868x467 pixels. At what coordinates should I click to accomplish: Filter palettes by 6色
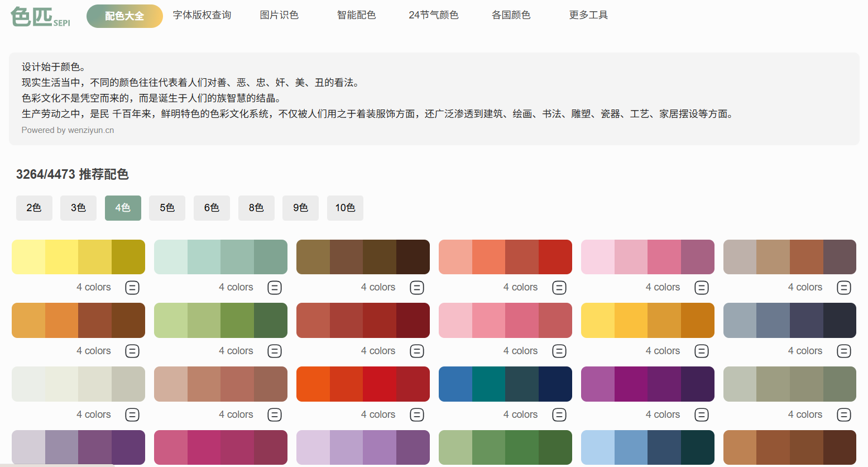pyautogui.click(x=212, y=208)
